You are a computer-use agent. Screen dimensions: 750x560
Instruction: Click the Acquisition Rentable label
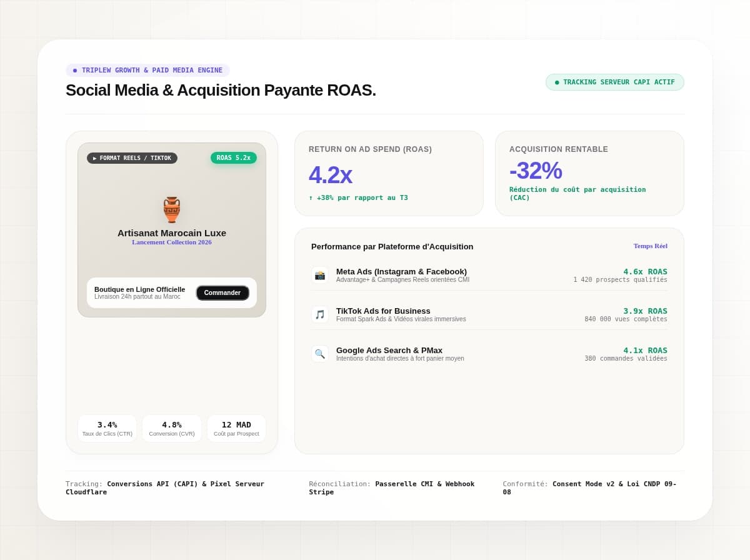pyautogui.click(x=559, y=149)
